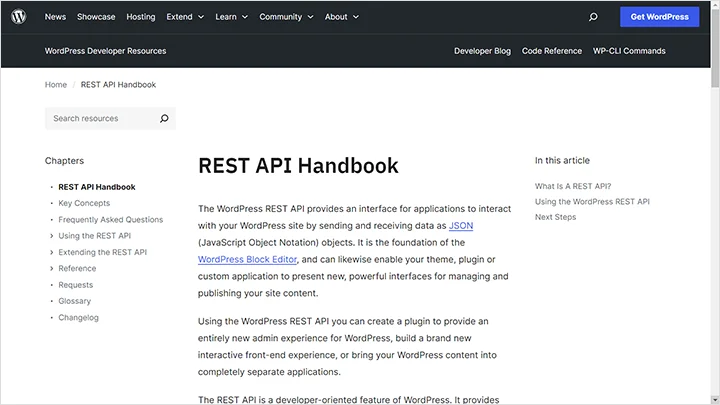
Task: Open the Showcase menu item
Action: coord(96,17)
